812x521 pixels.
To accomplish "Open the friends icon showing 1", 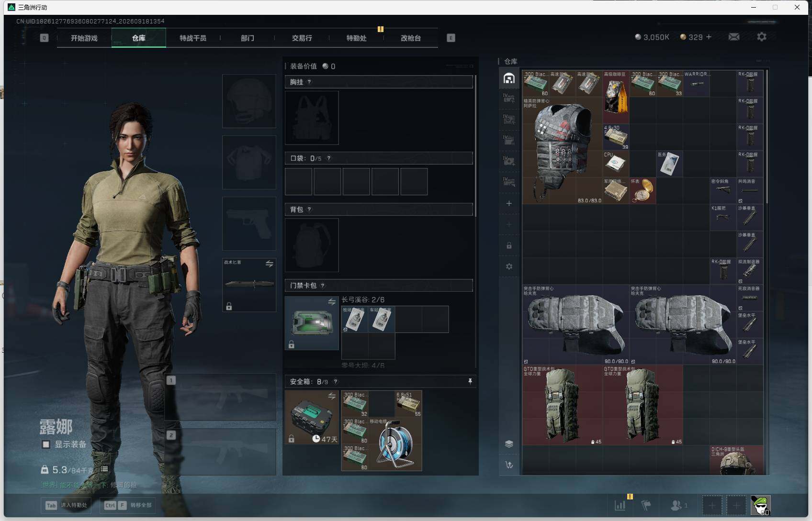I will coord(679,505).
